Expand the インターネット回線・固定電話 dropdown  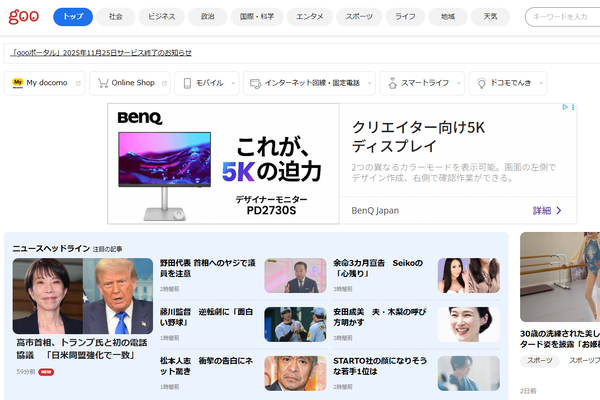click(309, 83)
